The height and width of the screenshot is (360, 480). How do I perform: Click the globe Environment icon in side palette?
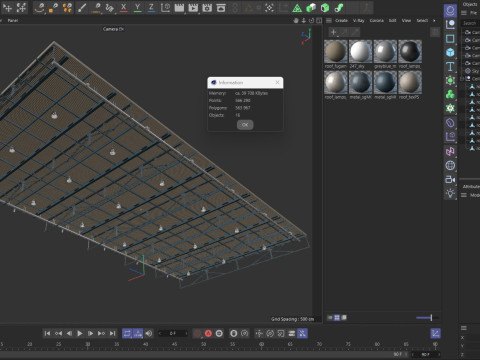point(450,165)
